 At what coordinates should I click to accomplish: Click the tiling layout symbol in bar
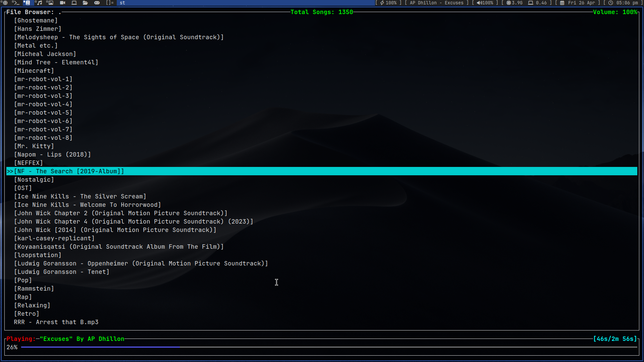click(110, 3)
